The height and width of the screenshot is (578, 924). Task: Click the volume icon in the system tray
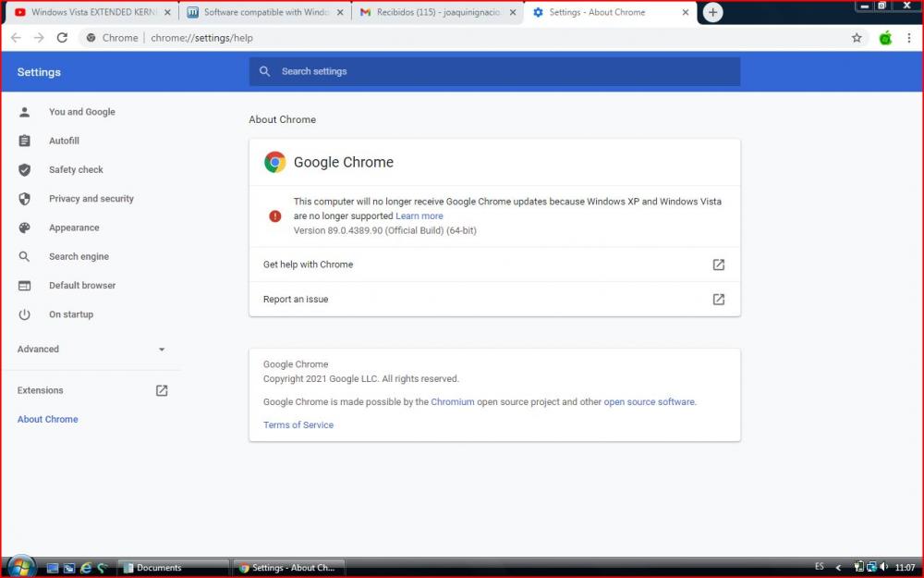[x=884, y=567]
